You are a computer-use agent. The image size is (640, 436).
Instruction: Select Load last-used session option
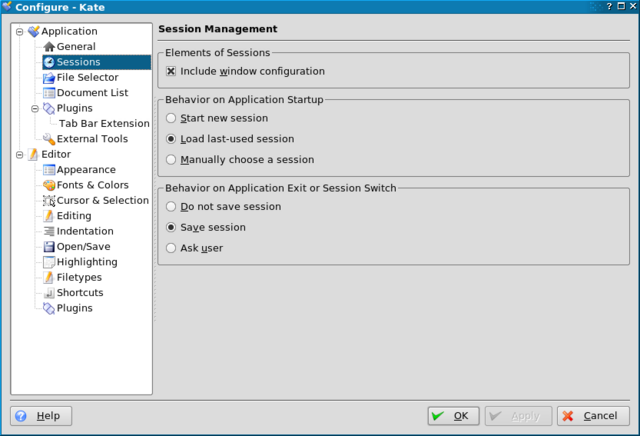point(171,139)
